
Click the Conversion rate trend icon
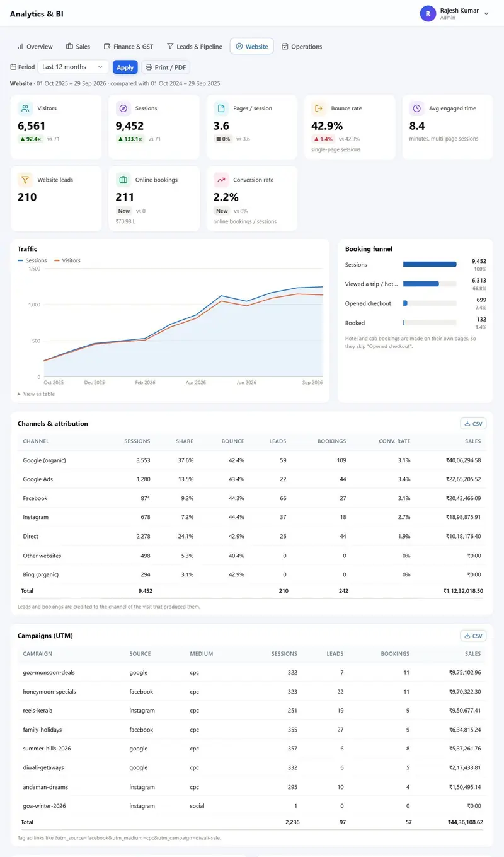(220, 180)
